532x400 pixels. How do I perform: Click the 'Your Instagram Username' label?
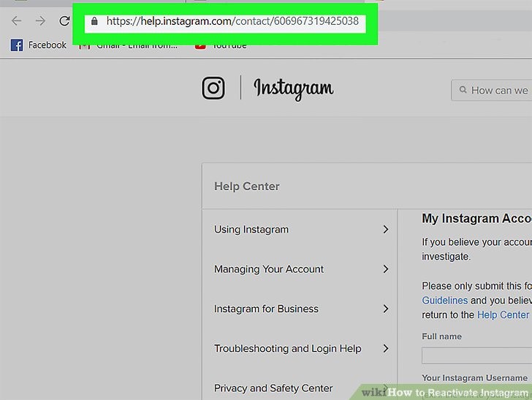pyautogui.click(x=475, y=378)
